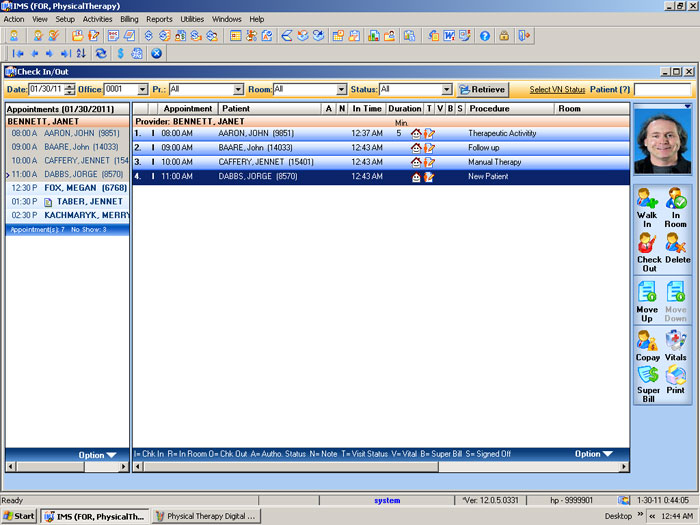Switch to Physical Therapy Digital taskbar item
The image size is (700, 525).
206,516
